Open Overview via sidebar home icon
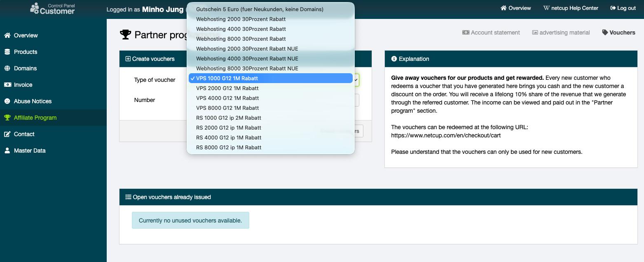644x262 pixels. pos(7,35)
